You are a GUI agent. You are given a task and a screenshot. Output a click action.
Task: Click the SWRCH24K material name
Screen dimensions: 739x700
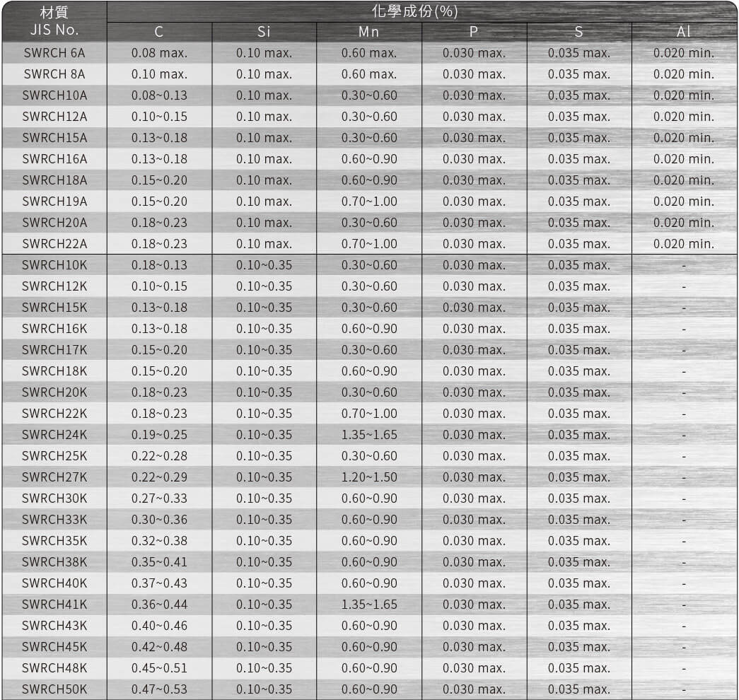click(x=54, y=435)
